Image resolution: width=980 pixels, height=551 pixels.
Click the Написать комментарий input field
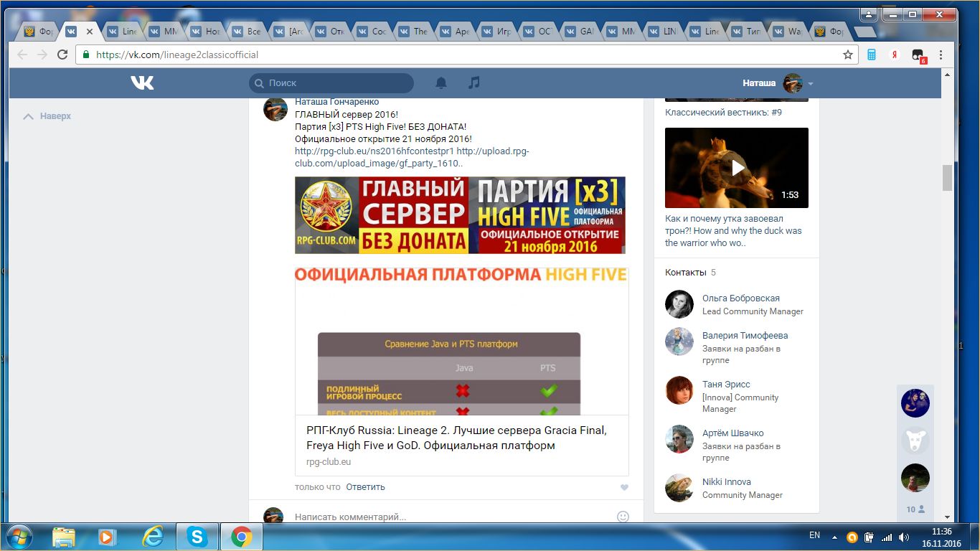point(452,517)
